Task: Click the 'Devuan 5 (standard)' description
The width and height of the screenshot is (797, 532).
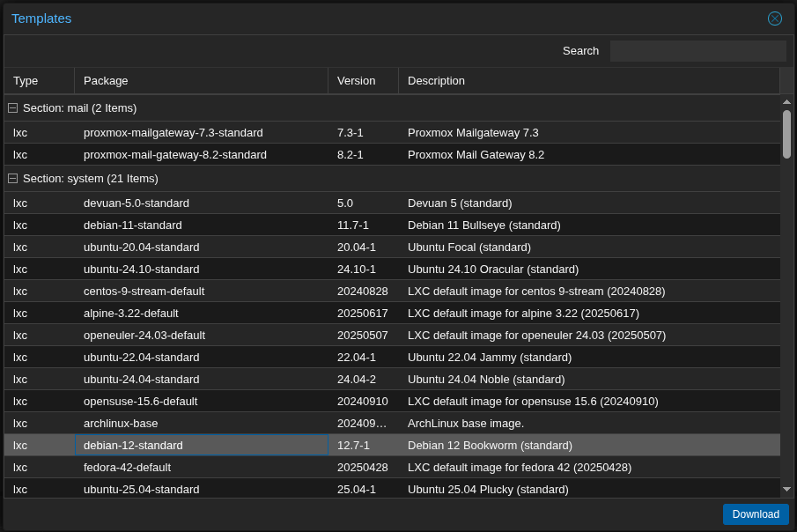Action: 460,203
